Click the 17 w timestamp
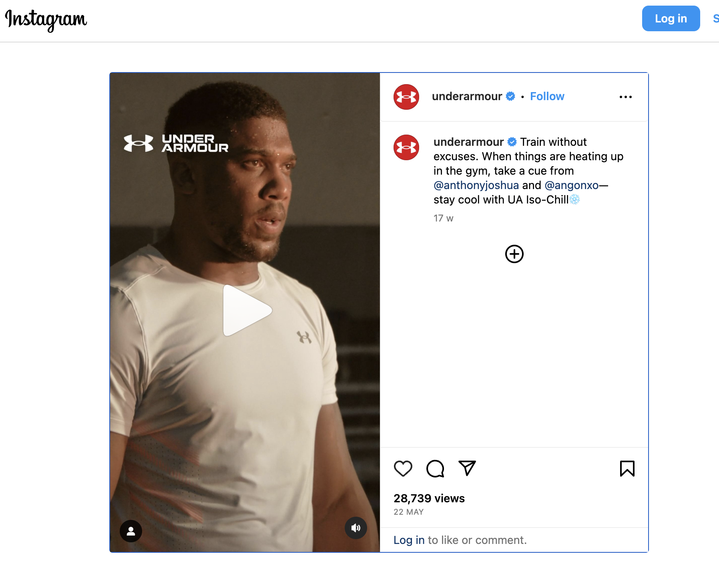This screenshot has width=719, height=588. tap(443, 218)
